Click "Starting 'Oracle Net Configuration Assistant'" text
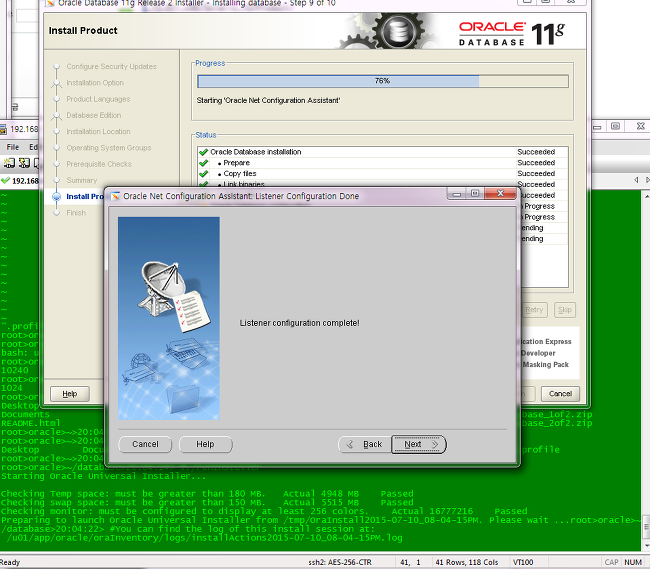Viewport: 650px width, 569px height. coord(268,101)
